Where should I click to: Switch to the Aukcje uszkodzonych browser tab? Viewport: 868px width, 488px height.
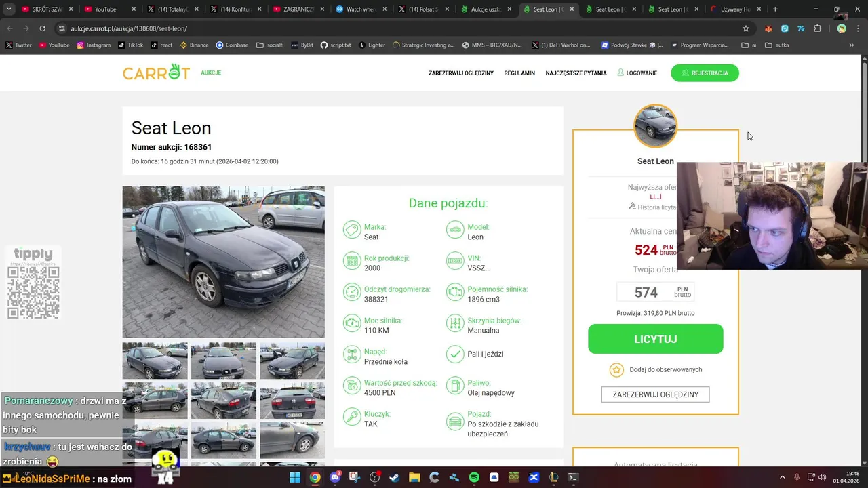pos(487,9)
